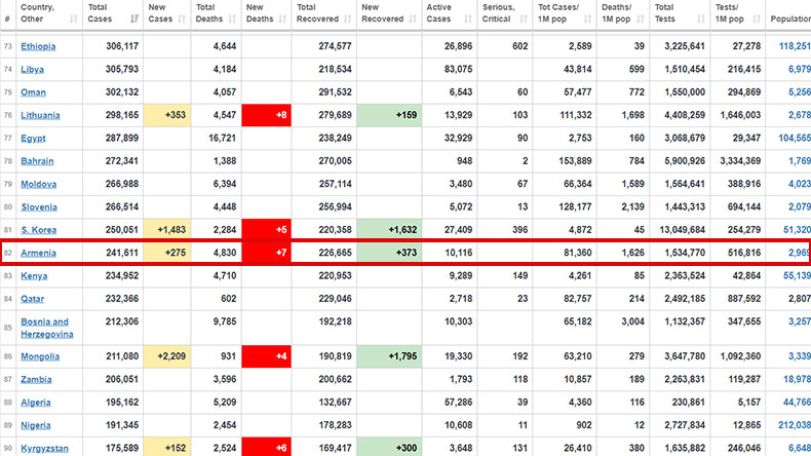Screen dimensions: 811x456
Task: Open Egypt population link
Action: (794, 138)
